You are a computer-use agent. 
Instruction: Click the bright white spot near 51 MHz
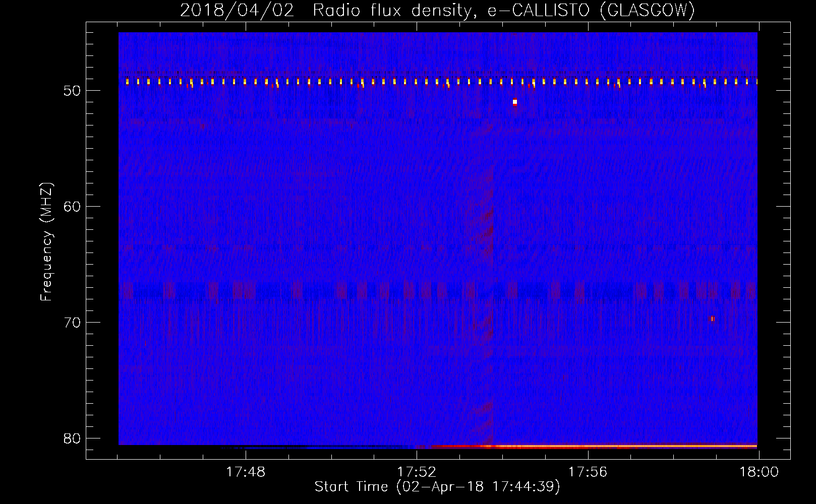515,102
